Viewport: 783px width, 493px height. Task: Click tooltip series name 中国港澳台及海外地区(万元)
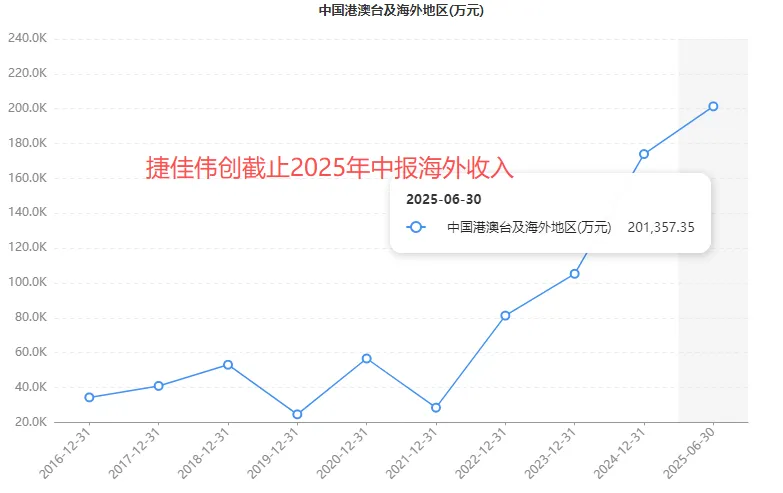pyautogui.click(x=529, y=227)
